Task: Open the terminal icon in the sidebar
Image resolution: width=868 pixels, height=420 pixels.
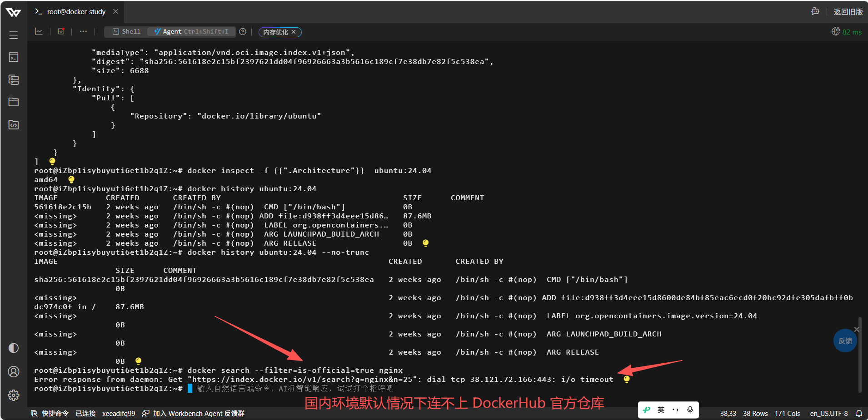Action: [x=14, y=57]
